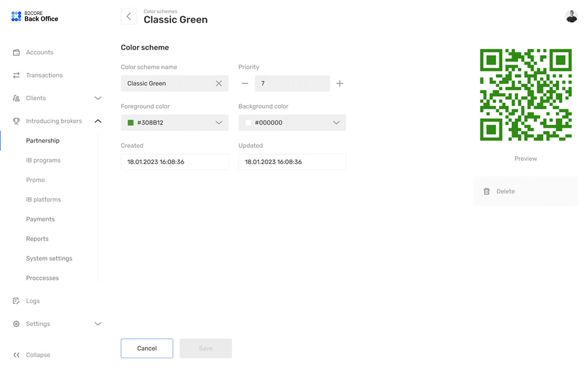Screen dimensions: 588x368
Task: Click the Settings gear icon
Action: (x=16, y=324)
